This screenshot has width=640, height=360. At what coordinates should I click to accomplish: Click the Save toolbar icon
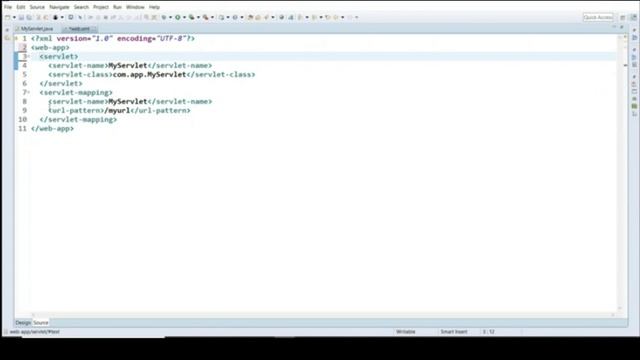(x=22, y=17)
